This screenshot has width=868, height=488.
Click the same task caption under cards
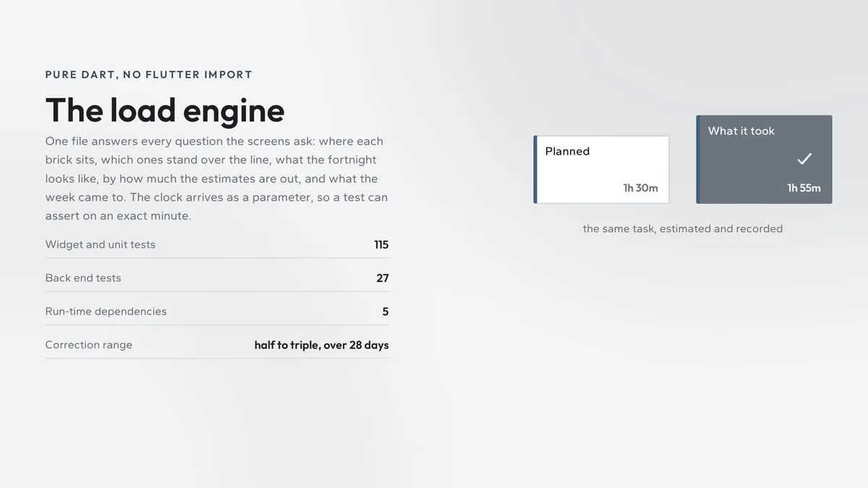point(683,228)
